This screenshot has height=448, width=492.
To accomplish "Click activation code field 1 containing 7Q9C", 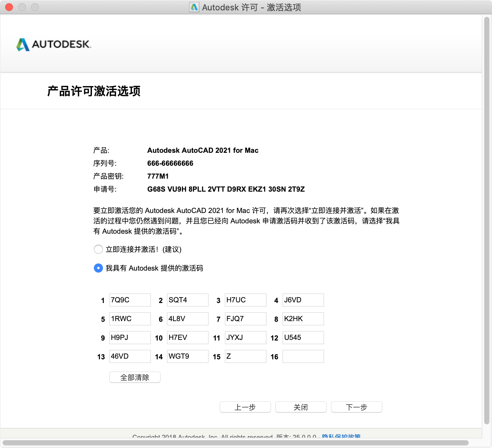I will (130, 300).
